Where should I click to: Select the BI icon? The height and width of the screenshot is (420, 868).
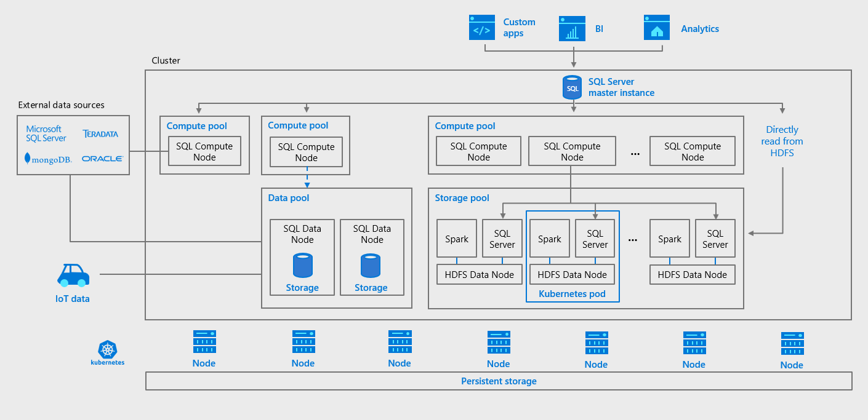pos(572,27)
